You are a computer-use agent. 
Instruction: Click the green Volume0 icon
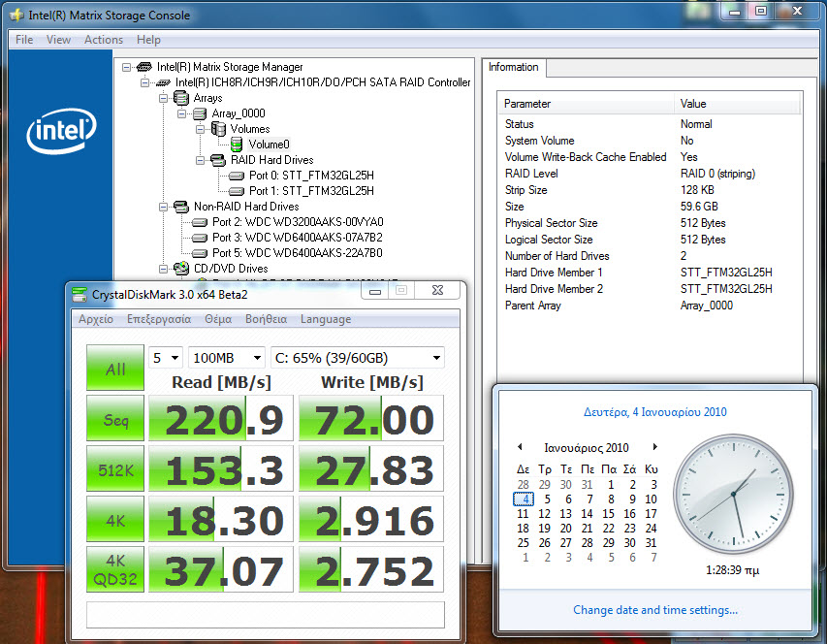point(237,144)
